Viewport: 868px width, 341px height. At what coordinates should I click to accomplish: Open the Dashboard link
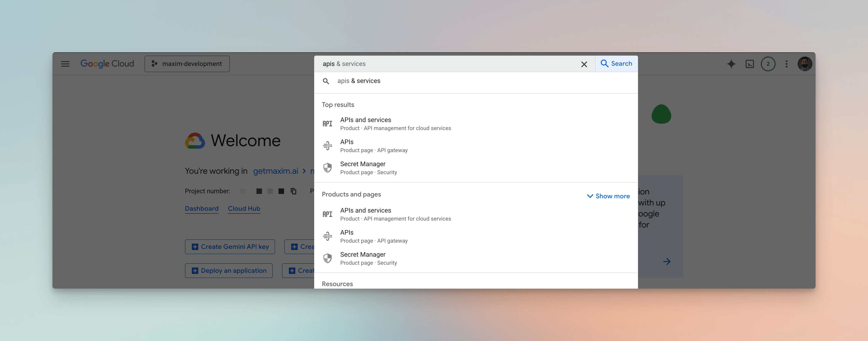201,209
